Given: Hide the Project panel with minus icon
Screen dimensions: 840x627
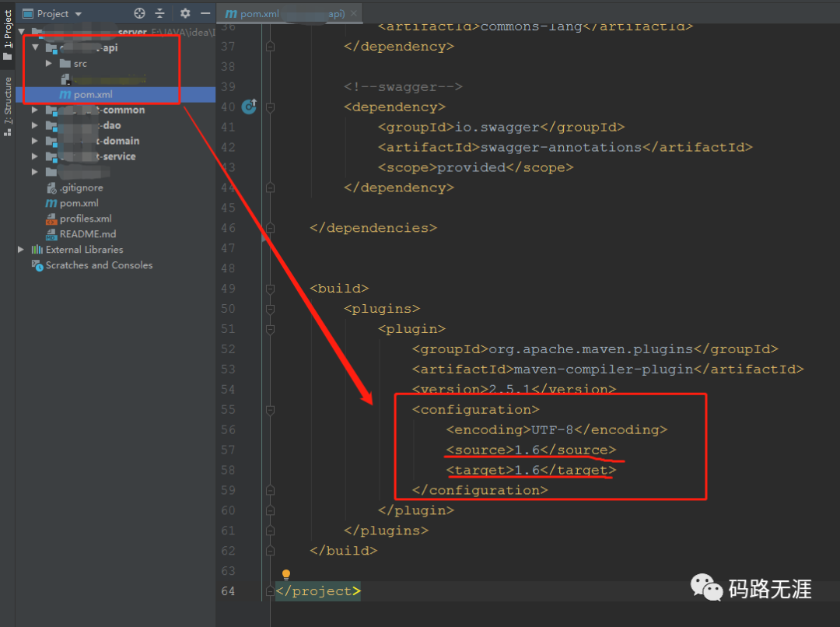Looking at the screenshot, I should tap(205, 13).
